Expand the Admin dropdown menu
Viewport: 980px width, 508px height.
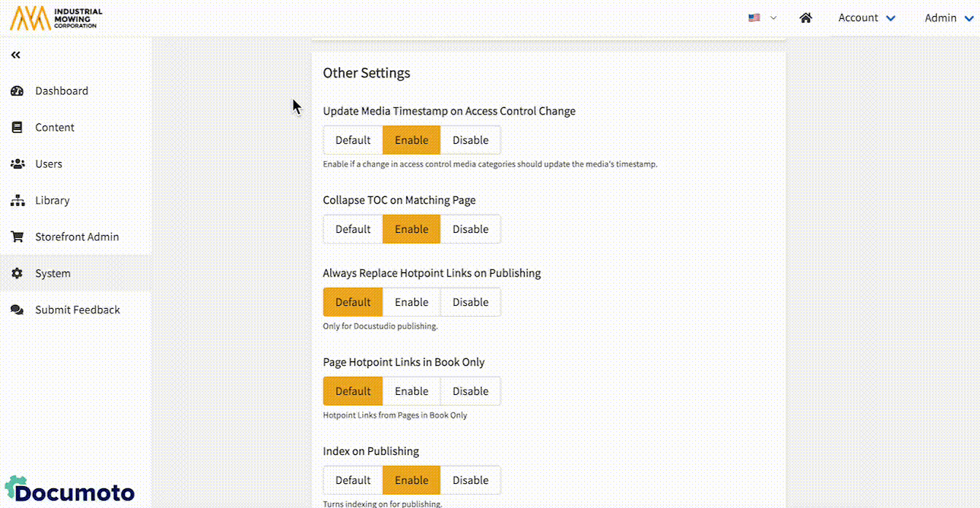click(950, 18)
